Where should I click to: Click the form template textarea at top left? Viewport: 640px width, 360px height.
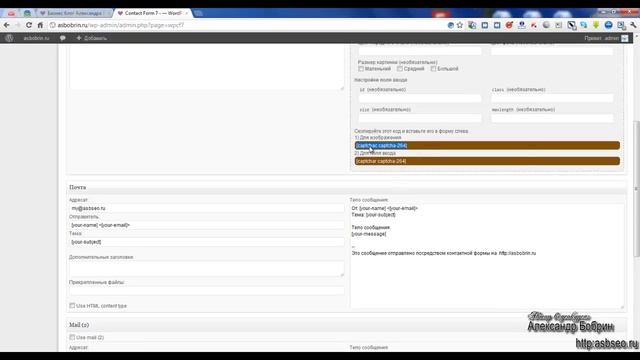207,67
